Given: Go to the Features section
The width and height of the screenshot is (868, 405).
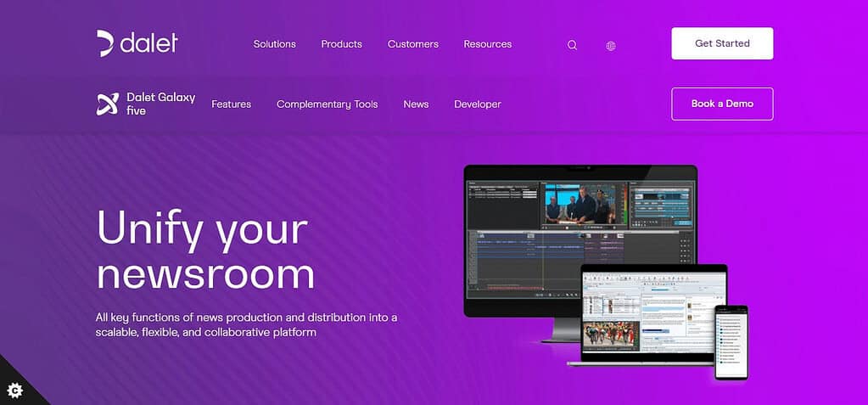Looking at the screenshot, I should (232, 104).
